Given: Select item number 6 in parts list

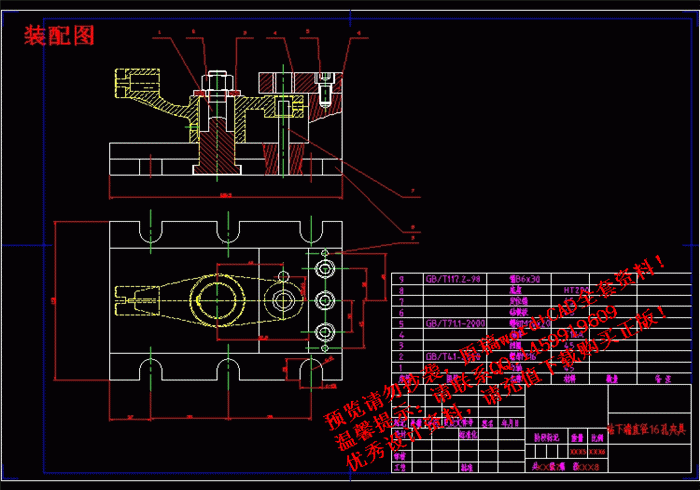Looking at the screenshot, I should point(401,312).
